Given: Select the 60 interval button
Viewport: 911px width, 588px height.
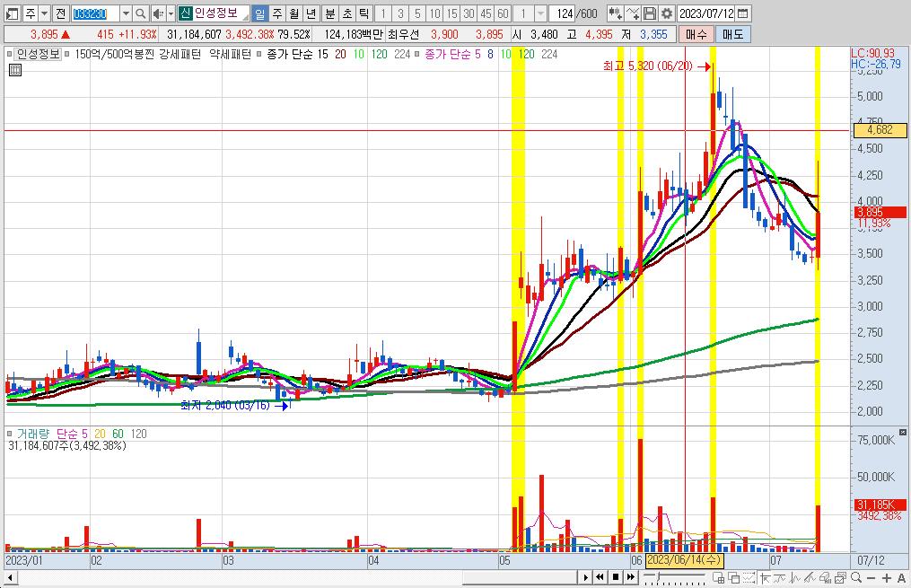Looking at the screenshot, I should click(504, 13).
